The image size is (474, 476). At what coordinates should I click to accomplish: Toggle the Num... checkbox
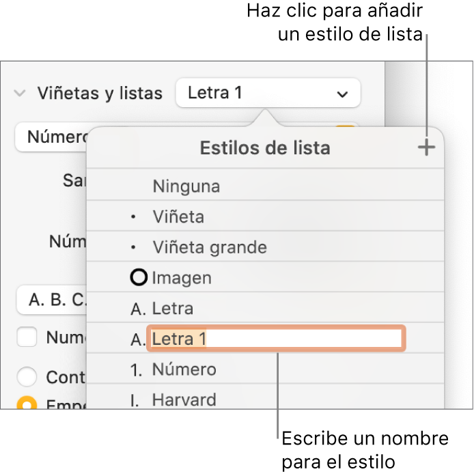27,337
